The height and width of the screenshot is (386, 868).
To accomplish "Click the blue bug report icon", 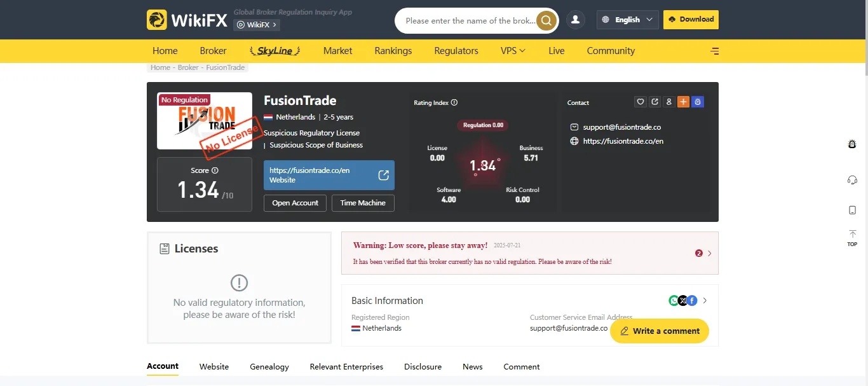I will (698, 102).
